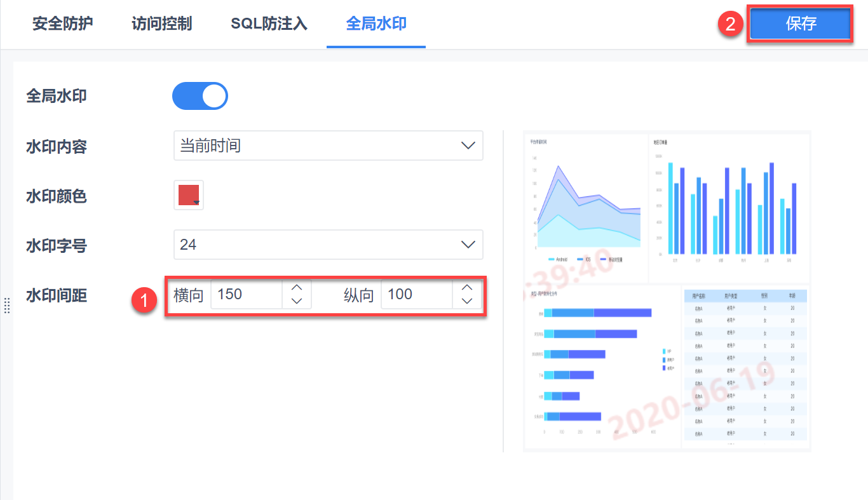Decrease 纵向 spacing with down arrow
This screenshot has width=868, height=500.
click(x=467, y=301)
